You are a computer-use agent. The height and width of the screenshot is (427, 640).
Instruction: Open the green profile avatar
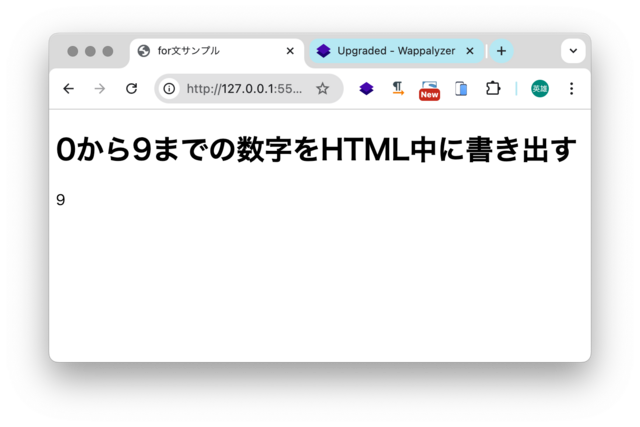540,89
